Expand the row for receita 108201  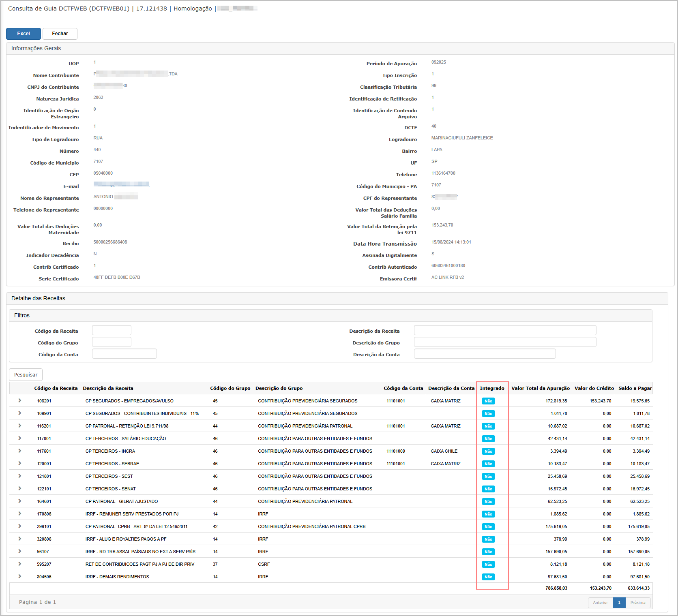point(19,400)
